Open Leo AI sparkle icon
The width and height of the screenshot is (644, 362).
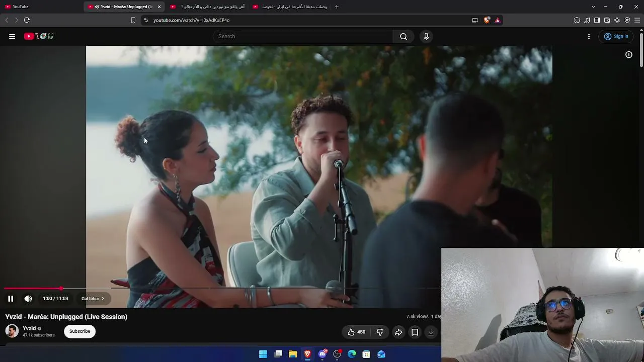(x=617, y=20)
